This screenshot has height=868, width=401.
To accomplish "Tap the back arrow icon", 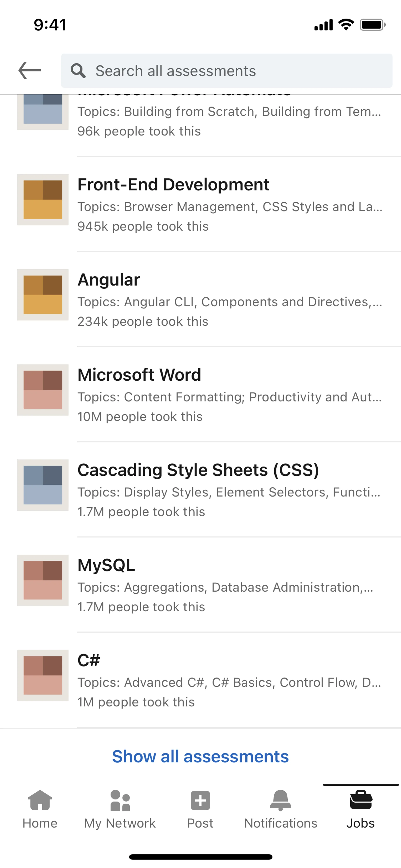I will point(29,70).
